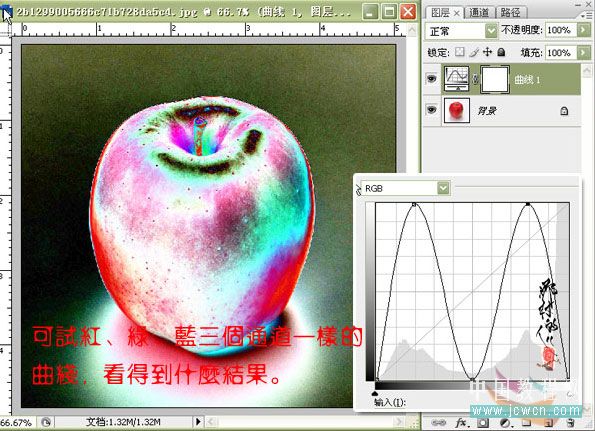Hide the 曲线 1 layer eye

[431, 79]
